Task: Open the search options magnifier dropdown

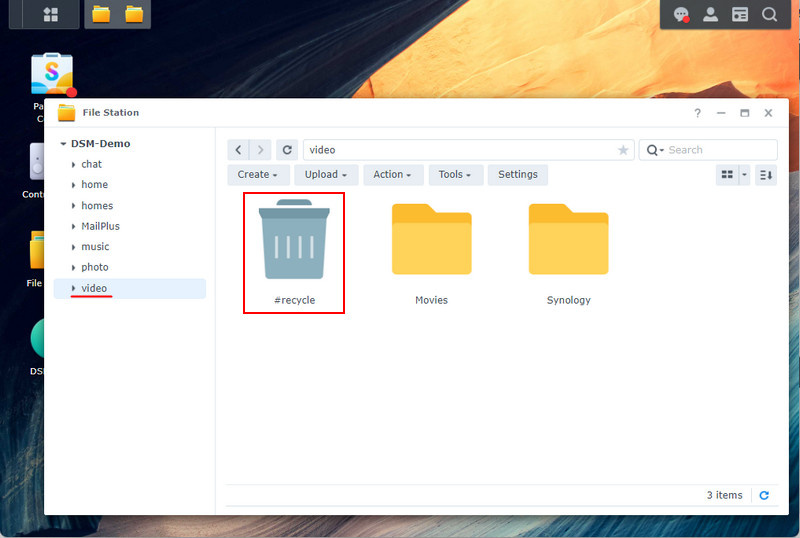Action: pos(655,150)
